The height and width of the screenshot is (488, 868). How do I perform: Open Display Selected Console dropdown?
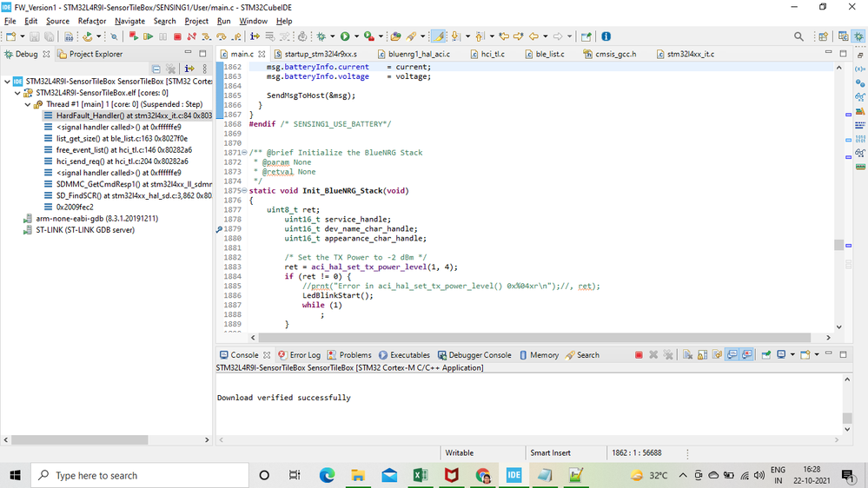(x=792, y=354)
